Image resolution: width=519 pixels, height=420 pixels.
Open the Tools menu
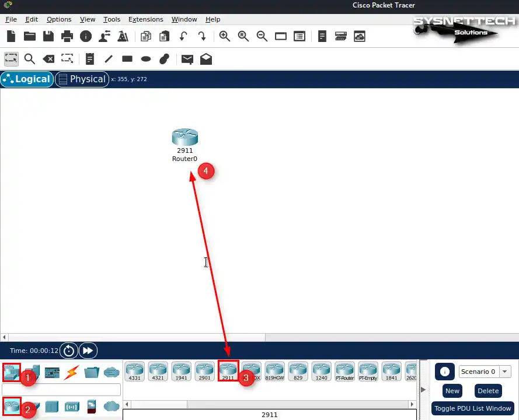[x=112, y=19]
